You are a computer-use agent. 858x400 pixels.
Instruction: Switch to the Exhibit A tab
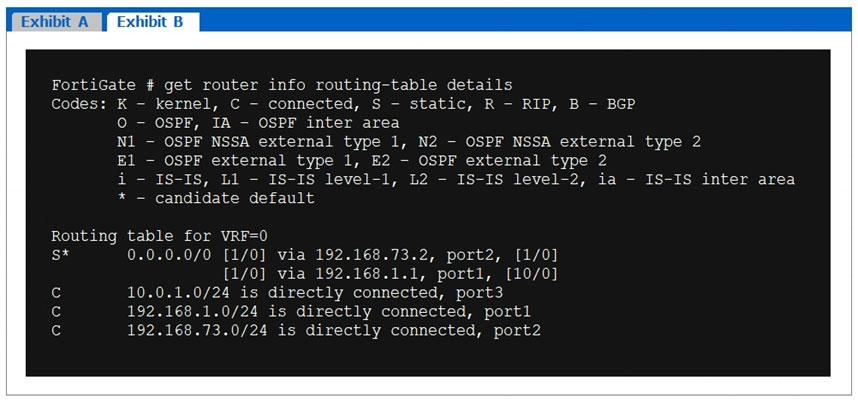[54, 21]
